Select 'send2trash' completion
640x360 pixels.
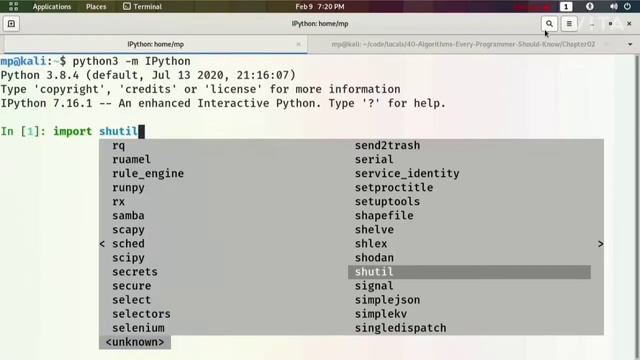(x=387, y=146)
